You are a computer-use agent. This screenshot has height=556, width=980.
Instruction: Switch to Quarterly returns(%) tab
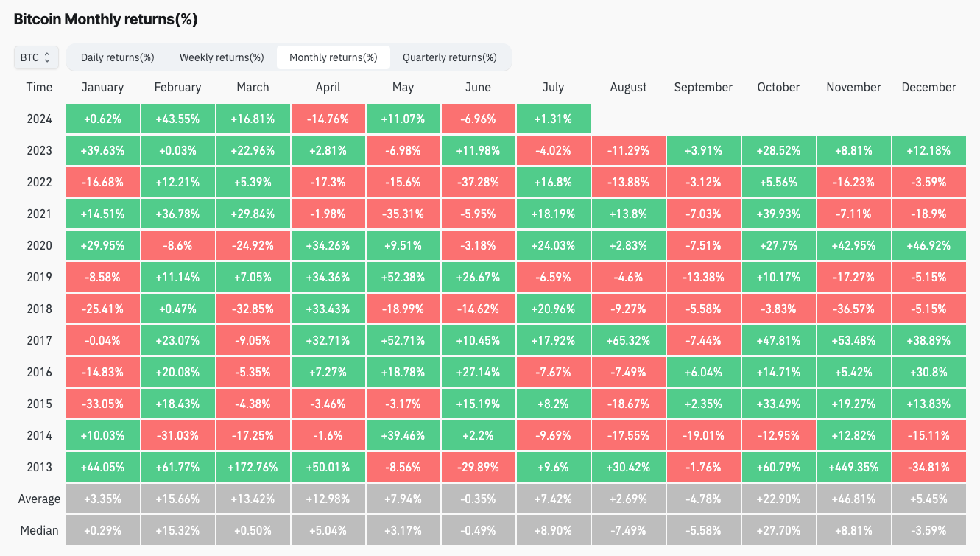(x=449, y=57)
